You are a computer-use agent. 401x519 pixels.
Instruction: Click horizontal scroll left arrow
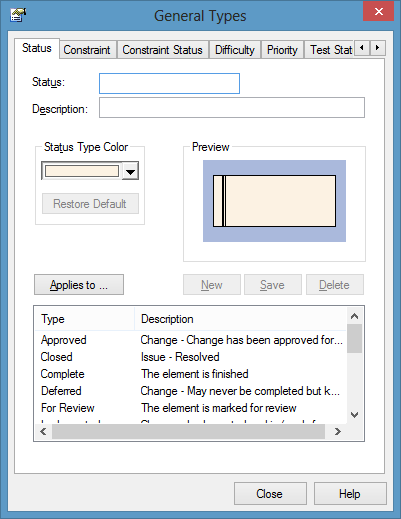coord(43,431)
